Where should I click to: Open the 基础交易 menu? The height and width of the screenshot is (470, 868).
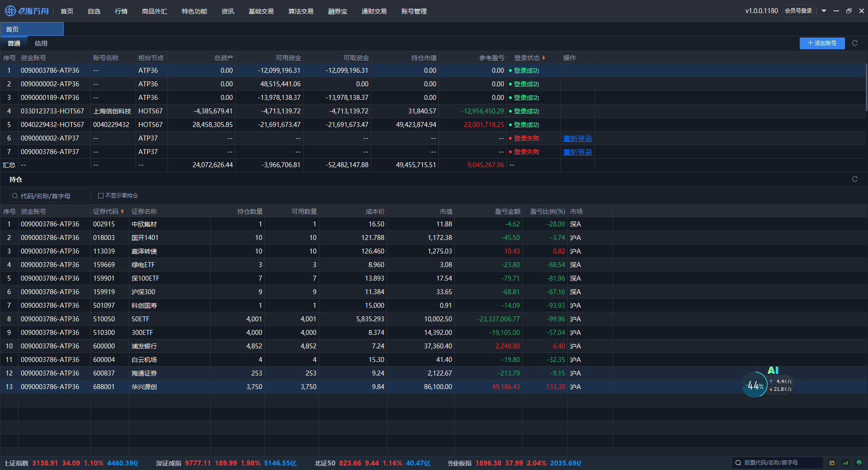(x=261, y=11)
